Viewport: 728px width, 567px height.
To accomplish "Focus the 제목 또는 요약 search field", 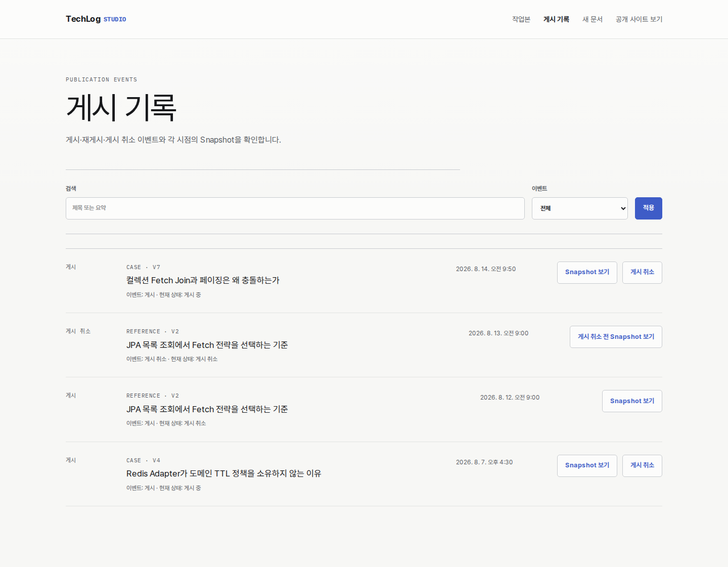I will tap(295, 208).
